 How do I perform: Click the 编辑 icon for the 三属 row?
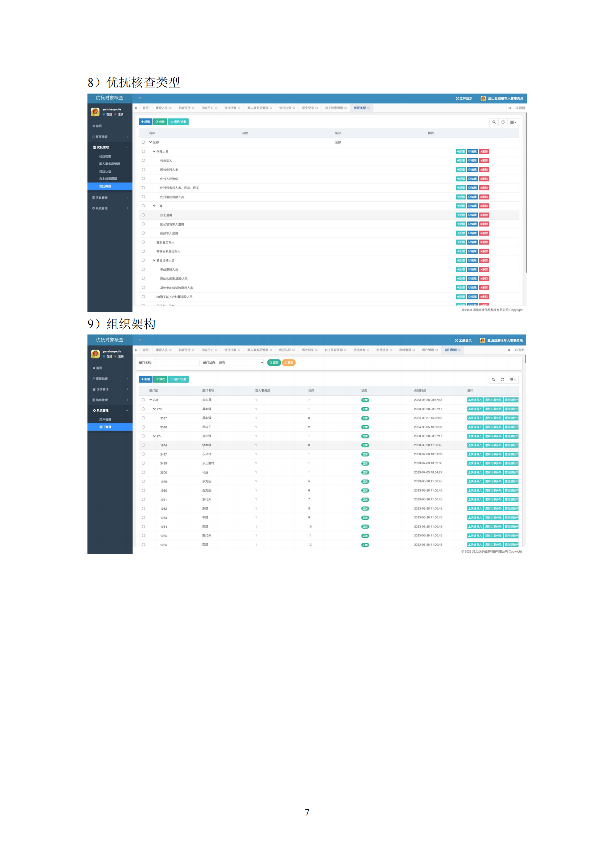pyautogui.click(x=472, y=206)
